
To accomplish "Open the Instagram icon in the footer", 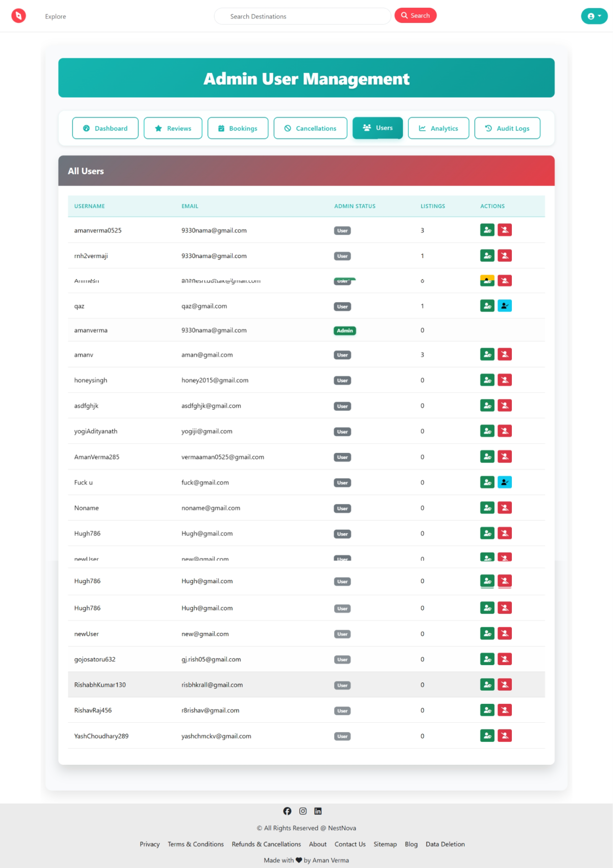I will [x=303, y=811].
